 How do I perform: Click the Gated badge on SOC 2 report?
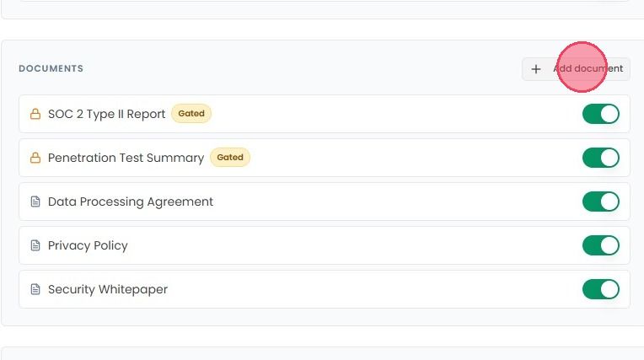pos(191,114)
